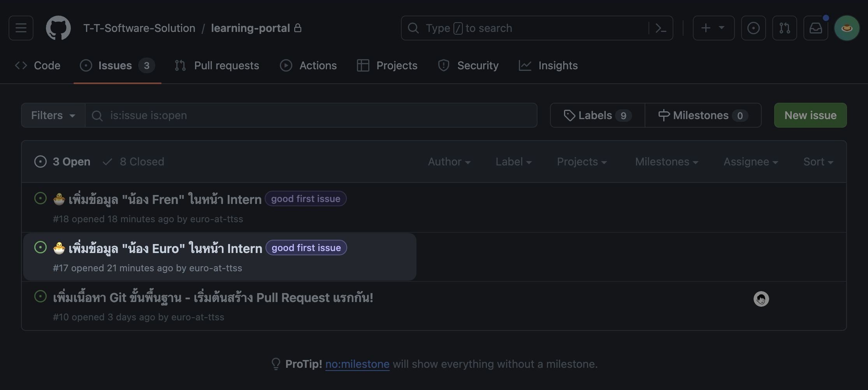Expand the Assignee filter dropdown
This screenshot has width=868, height=390.
751,162
